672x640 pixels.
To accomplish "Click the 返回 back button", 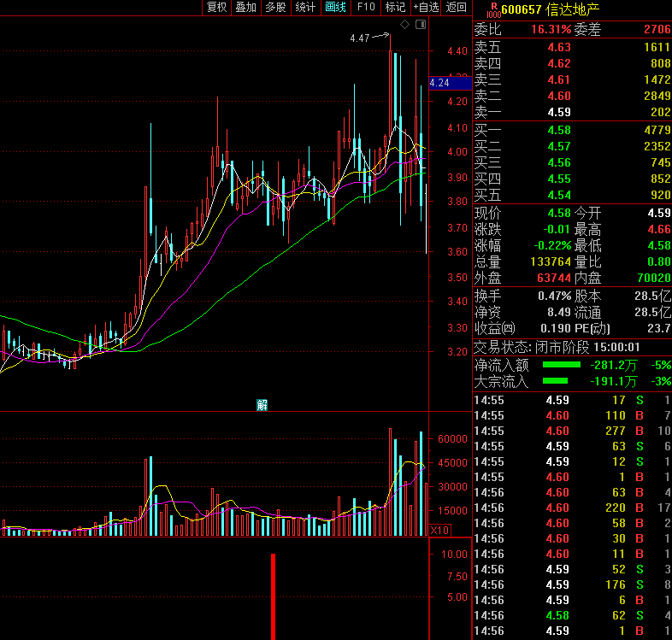I will (x=457, y=8).
